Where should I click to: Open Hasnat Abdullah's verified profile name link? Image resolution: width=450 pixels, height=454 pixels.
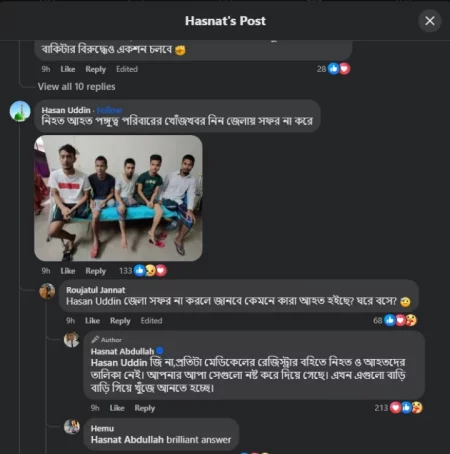(122, 351)
